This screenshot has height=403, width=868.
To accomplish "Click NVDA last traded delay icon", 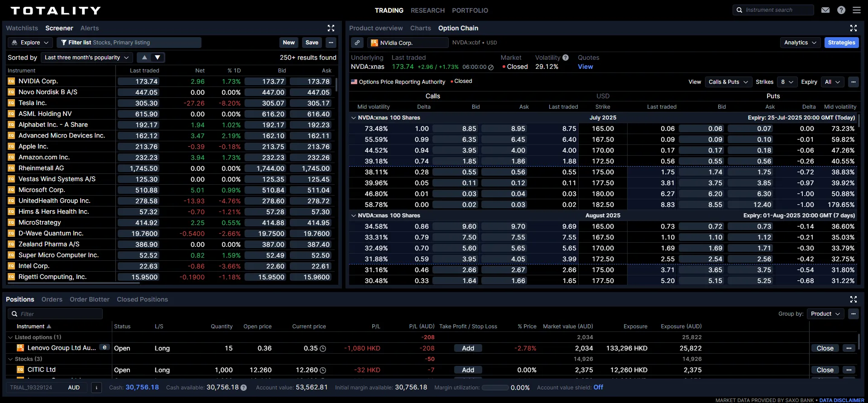I will click(491, 67).
